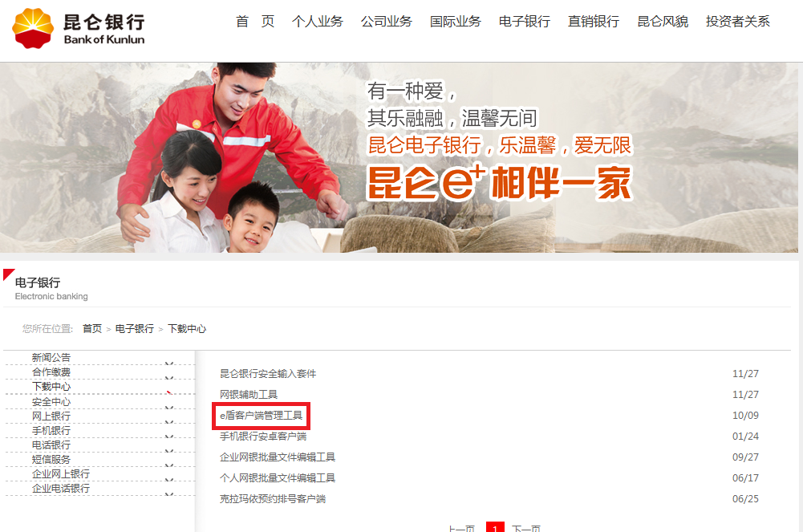The width and height of the screenshot is (803, 532).
Task: Go to next page with 下一页
Action: (526, 528)
